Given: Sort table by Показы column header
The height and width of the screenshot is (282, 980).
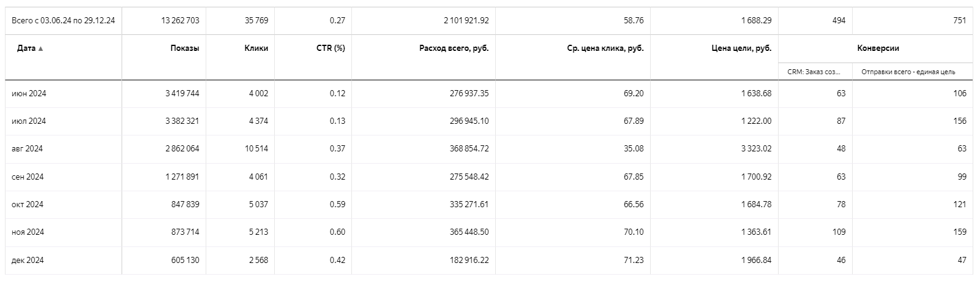Looking at the screenshot, I should (x=184, y=48).
